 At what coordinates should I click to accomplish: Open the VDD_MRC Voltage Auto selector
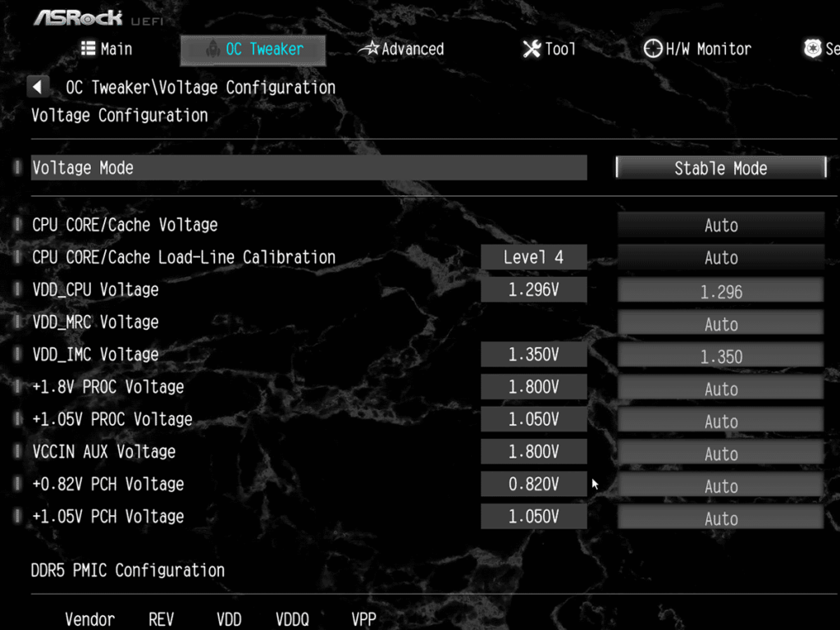[x=720, y=323]
